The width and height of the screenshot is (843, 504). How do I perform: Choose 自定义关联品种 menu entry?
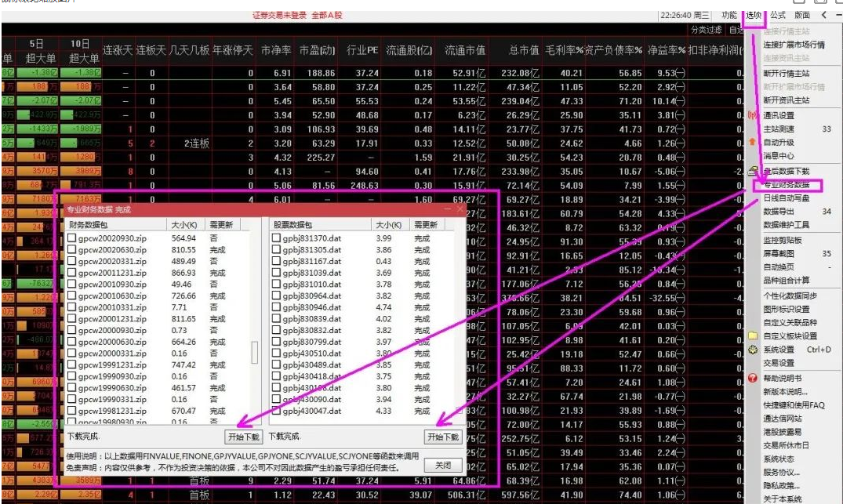click(x=790, y=322)
